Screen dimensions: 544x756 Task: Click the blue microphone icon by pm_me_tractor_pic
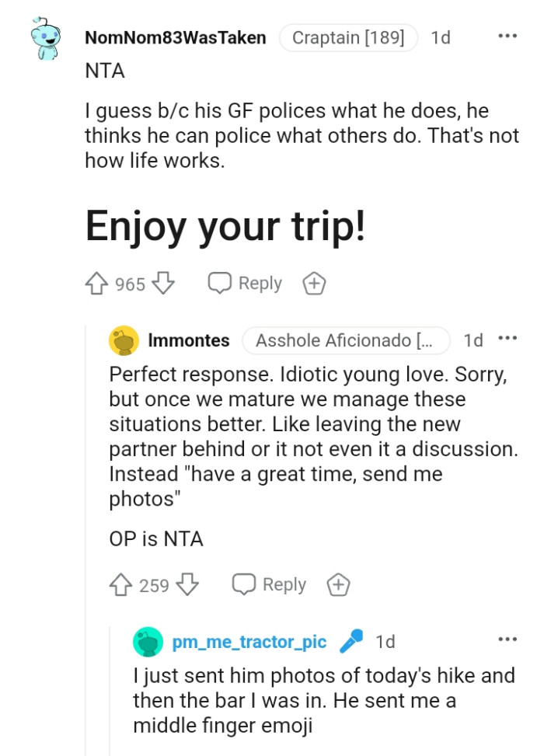(x=351, y=641)
